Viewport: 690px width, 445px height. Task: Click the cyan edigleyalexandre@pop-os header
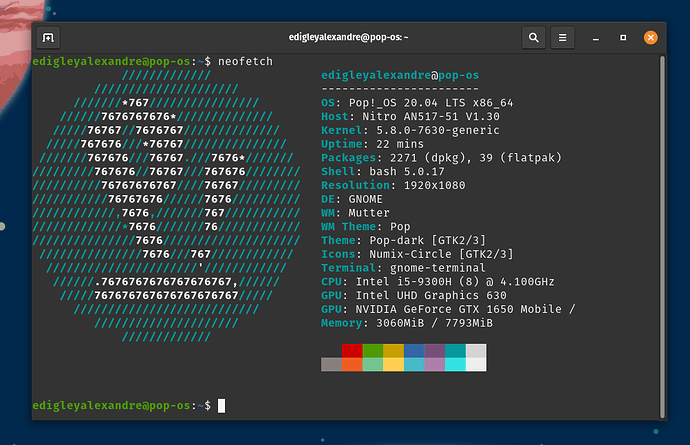400,75
